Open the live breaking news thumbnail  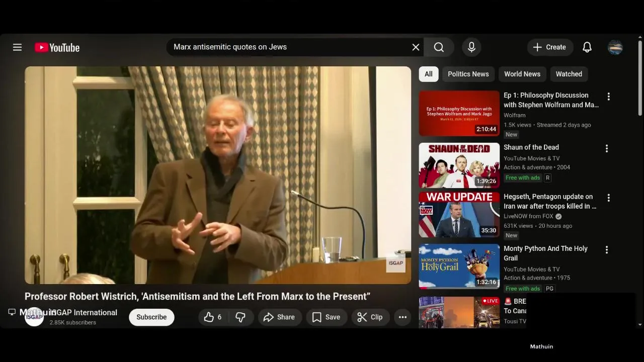pos(459,312)
